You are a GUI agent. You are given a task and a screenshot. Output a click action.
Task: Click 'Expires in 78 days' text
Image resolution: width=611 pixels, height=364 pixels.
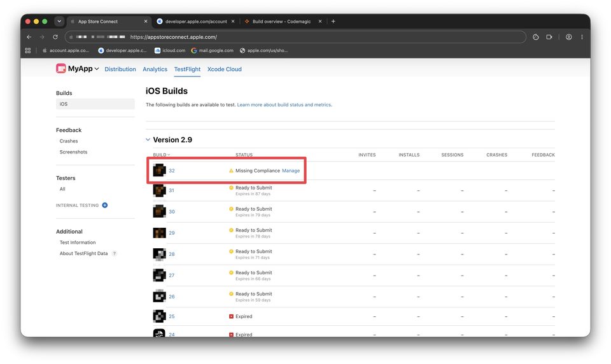(253, 237)
